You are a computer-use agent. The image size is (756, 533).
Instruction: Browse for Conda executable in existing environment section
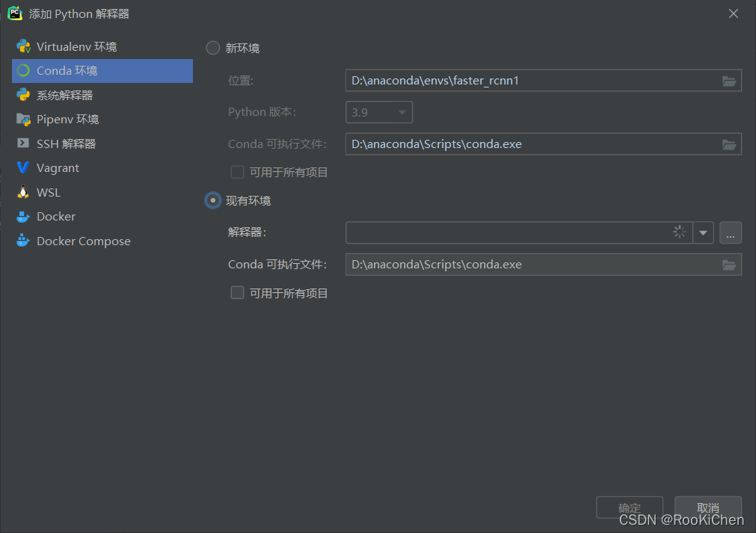[x=728, y=265]
